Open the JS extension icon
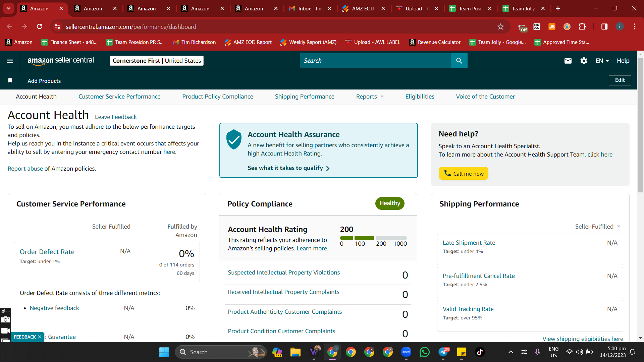 552,26
